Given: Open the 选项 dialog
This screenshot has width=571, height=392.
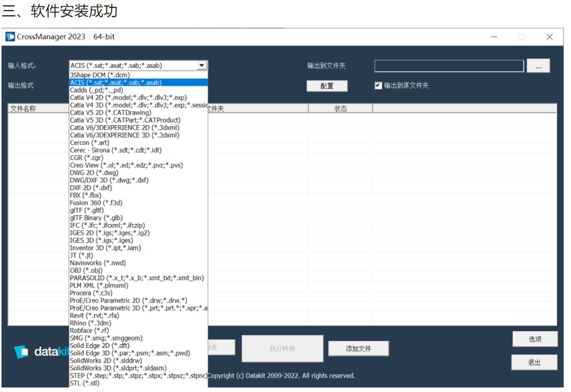Looking at the screenshot, I should tap(535, 339).
